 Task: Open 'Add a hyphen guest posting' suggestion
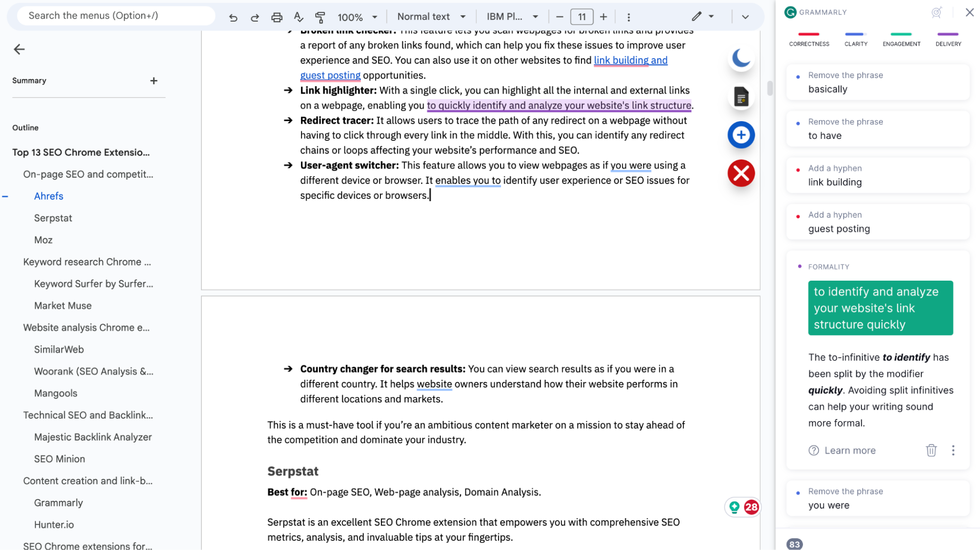(878, 222)
